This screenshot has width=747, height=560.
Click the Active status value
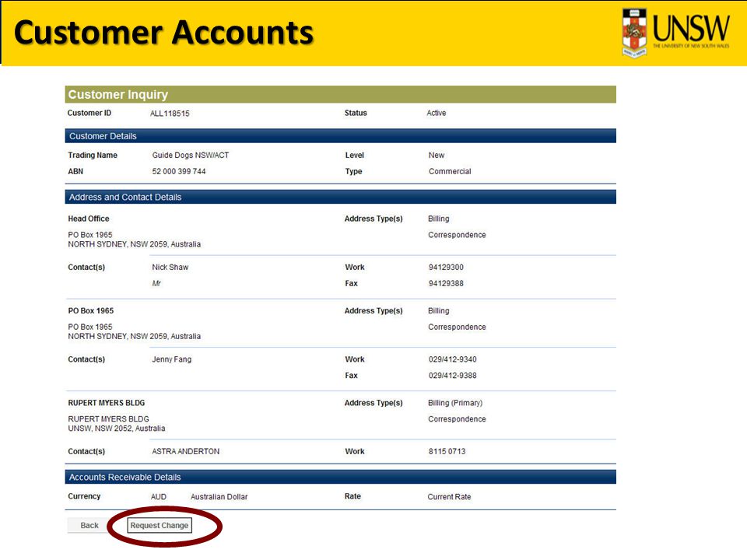[437, 113]
